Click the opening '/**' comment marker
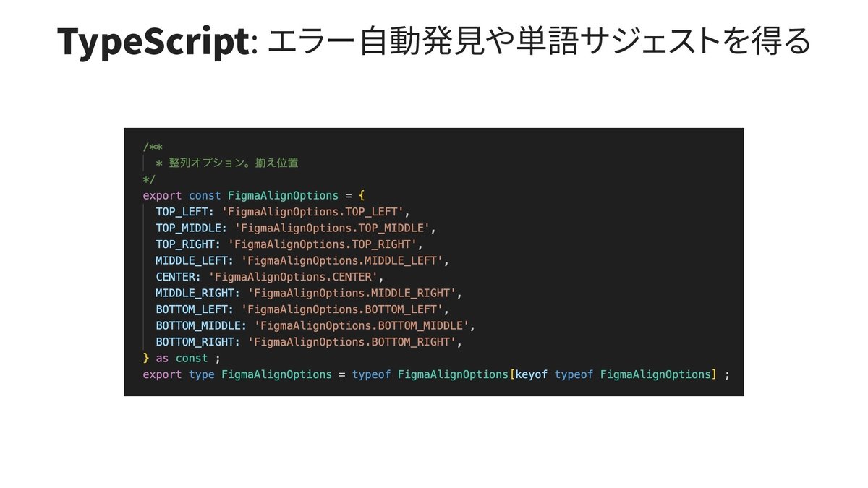868x488 pixels. click(153, 147)
